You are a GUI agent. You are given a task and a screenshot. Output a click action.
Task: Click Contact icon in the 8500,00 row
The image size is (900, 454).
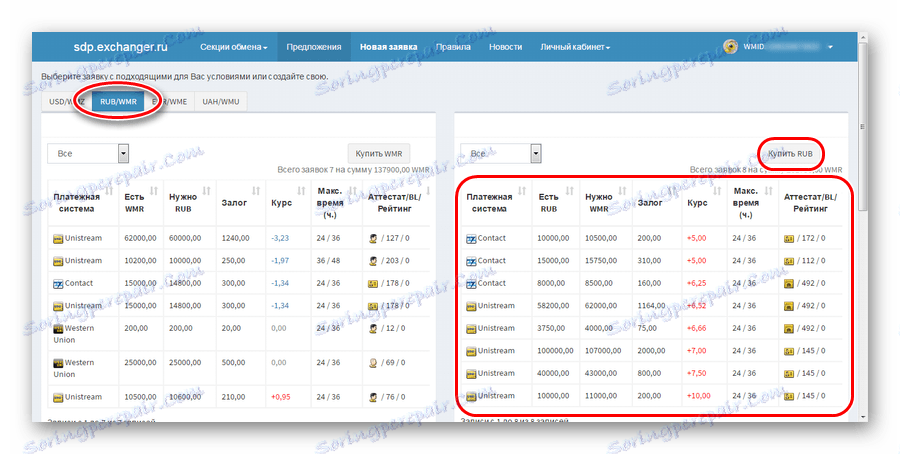pos(471,284)
